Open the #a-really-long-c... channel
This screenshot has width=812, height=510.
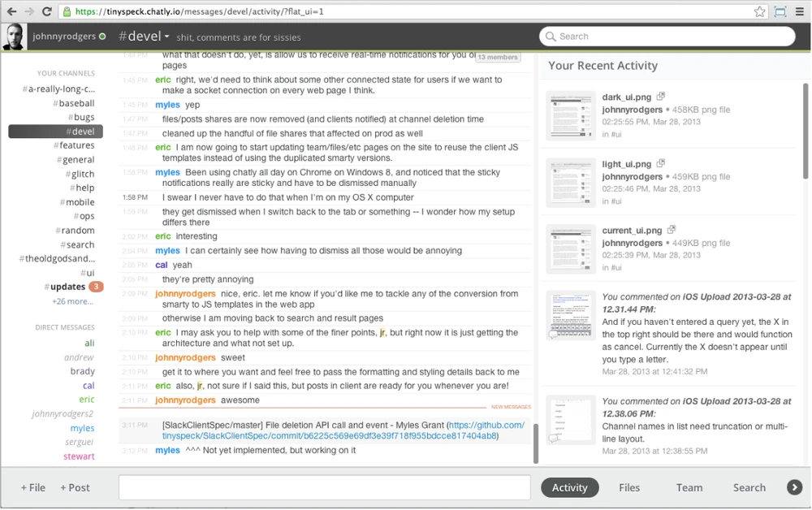58,89
